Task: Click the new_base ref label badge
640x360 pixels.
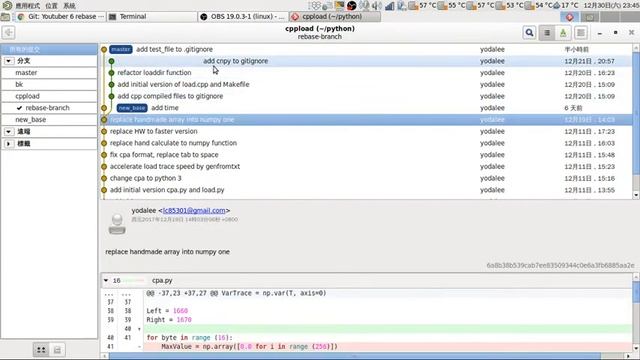Action: [132, 108]
